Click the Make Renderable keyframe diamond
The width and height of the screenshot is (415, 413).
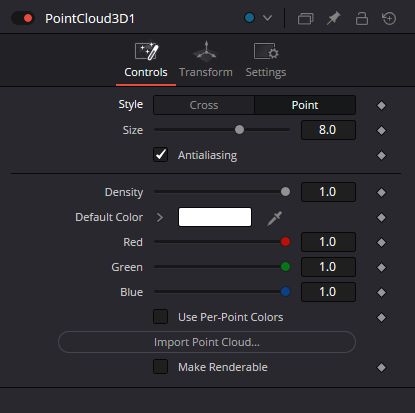pyautogui.click(x=381, y=368)
